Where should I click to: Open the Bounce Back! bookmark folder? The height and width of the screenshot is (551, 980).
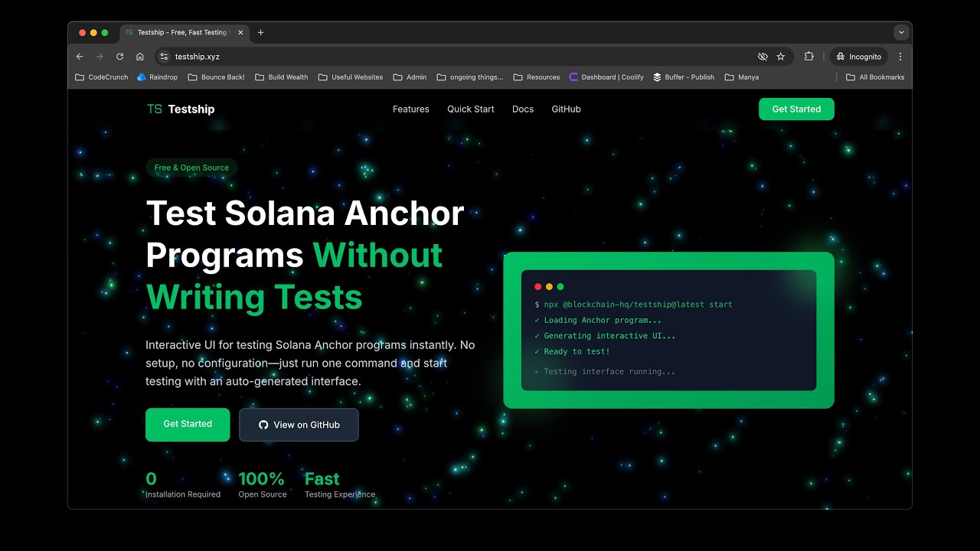(217, 77)
